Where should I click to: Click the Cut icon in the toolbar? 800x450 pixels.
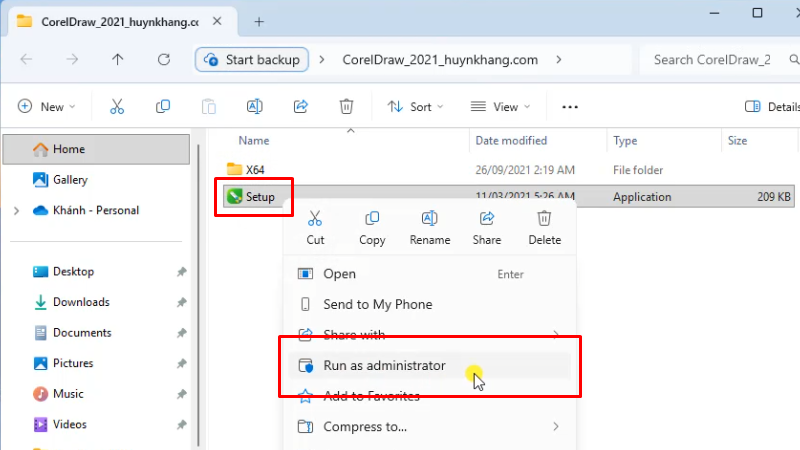(x=117, y=107)
